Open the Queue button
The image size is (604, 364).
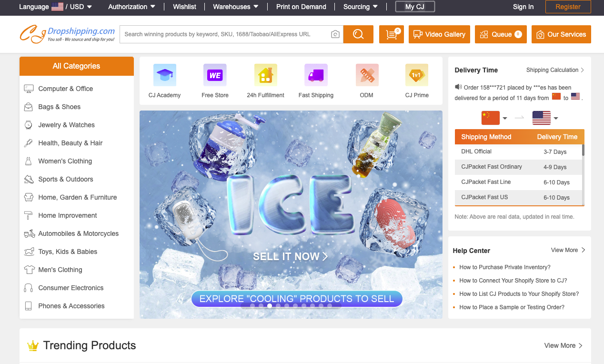501,34
